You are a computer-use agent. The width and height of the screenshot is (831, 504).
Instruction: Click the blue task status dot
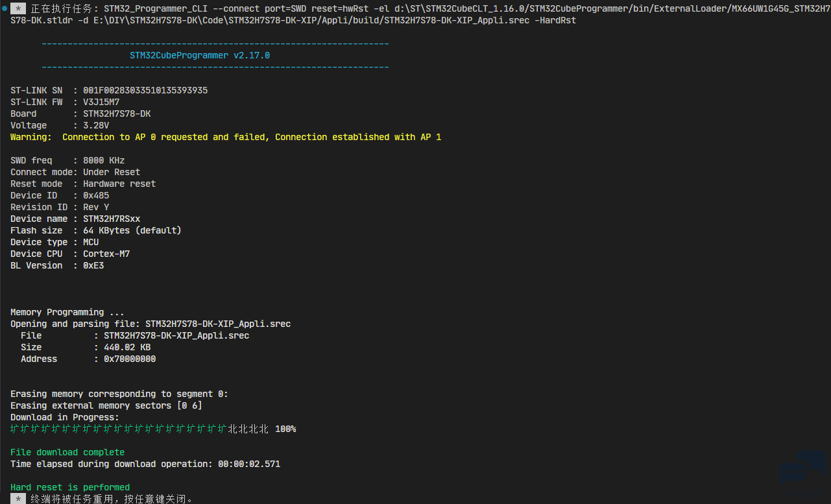[x=4, y=8]
